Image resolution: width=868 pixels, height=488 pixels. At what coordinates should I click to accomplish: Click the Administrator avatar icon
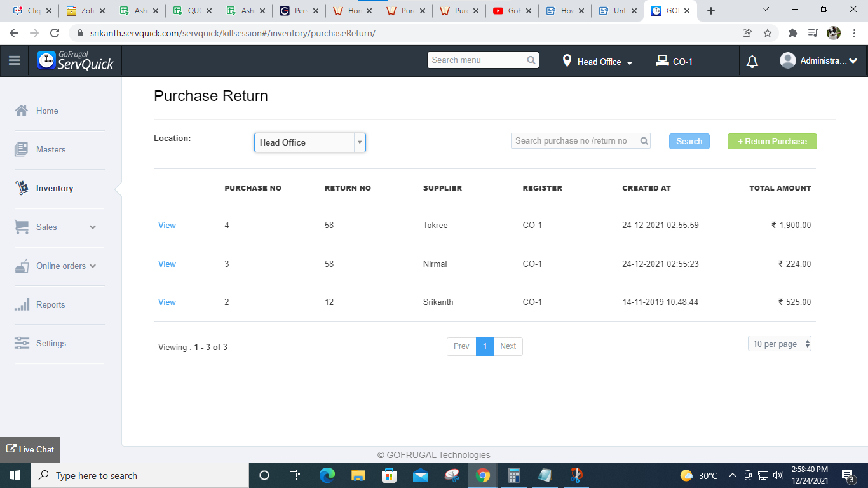[788, 60]
